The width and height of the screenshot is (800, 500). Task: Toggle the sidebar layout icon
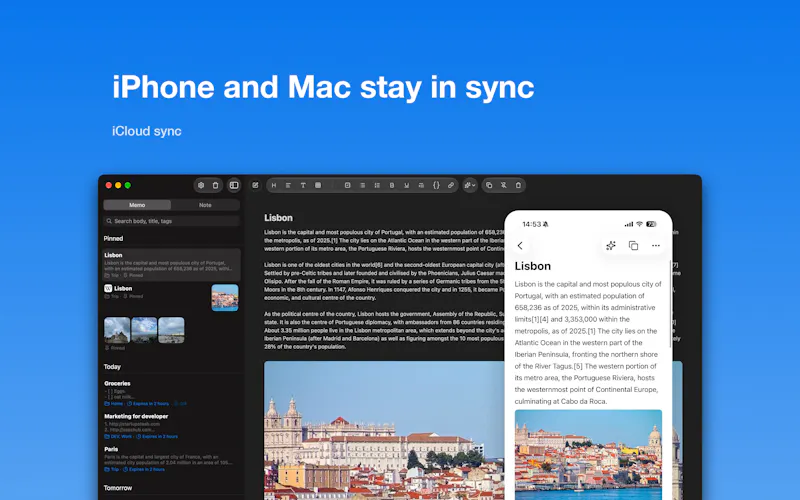[234, 185]
